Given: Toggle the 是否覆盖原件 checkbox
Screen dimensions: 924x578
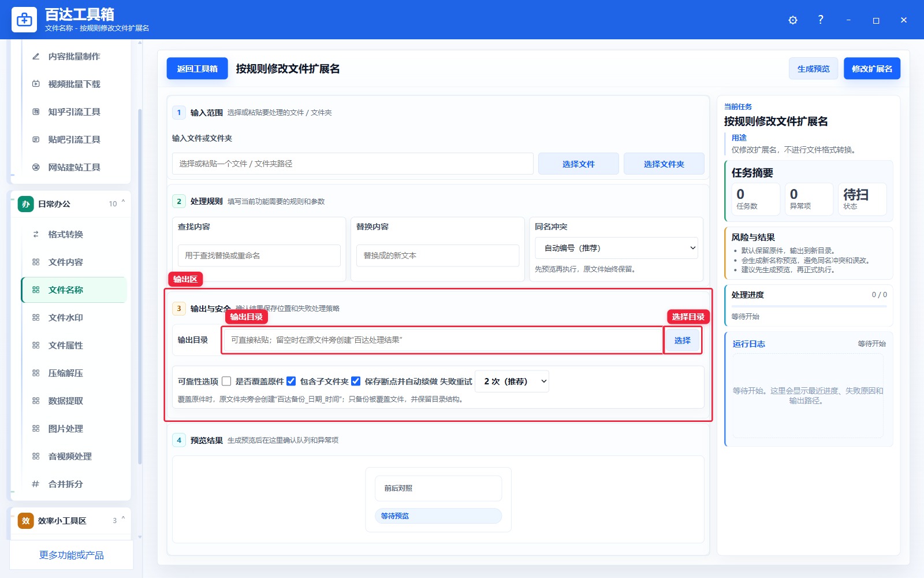Looking at the screenshot, I should 226,381.
